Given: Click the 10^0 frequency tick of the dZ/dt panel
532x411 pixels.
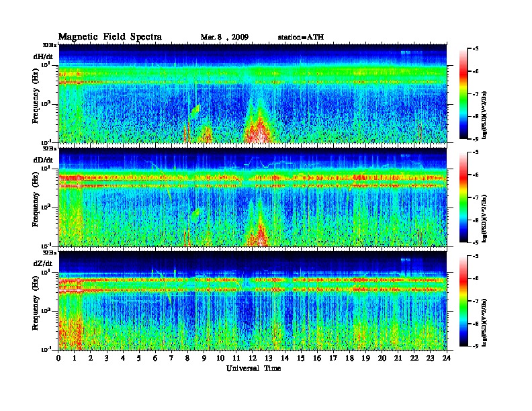Looking at the screenshot, I should [x=45, y=311].
